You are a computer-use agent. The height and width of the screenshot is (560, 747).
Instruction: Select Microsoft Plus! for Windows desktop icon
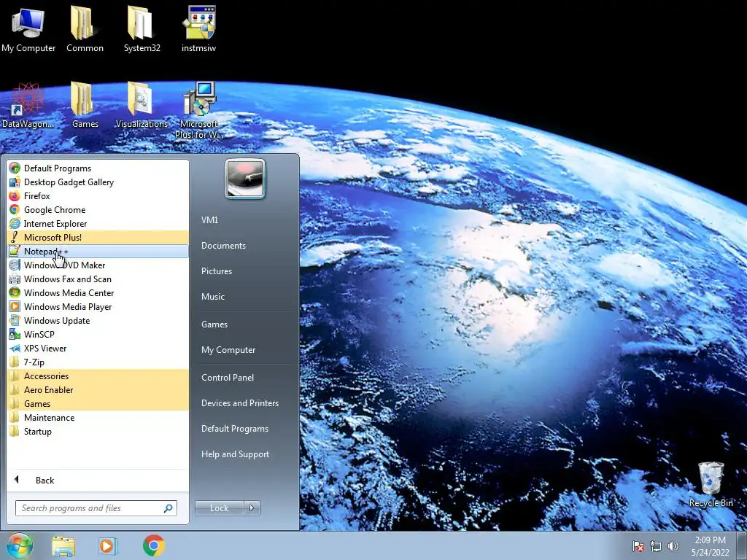pyautogui.click(x=198, y=111)
